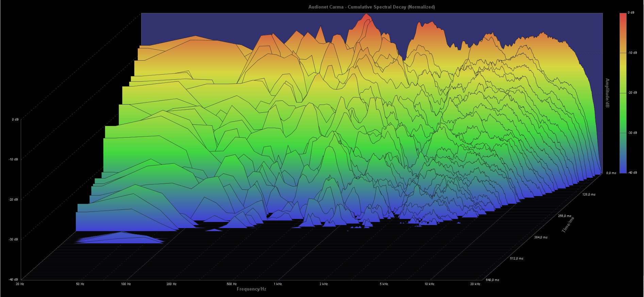Screen dimensions: 644x297
Task: Click the 128,0 ms time axis label
Action: [589, 194]
